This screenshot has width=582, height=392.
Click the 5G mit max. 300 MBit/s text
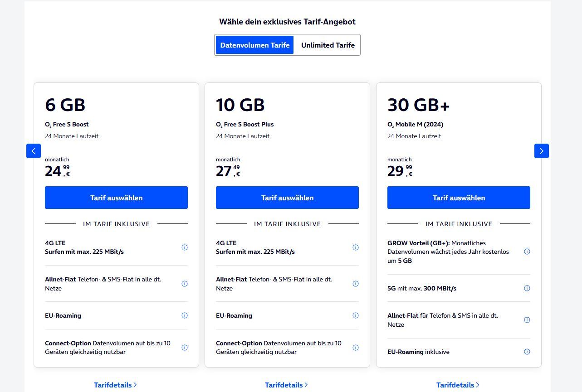(422, 288)
